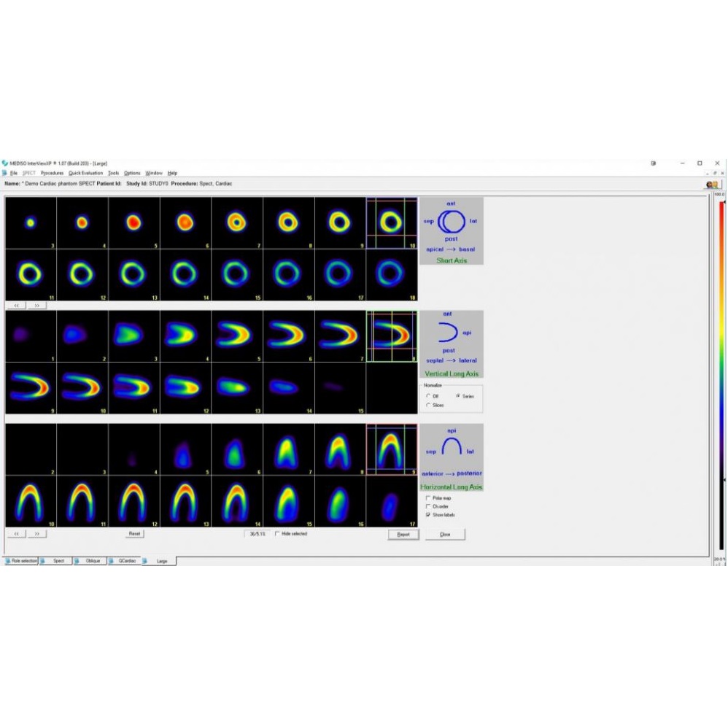Select short axis slice number 5
Viewport: 728px width, 728px height.
[x=133, y=222]
